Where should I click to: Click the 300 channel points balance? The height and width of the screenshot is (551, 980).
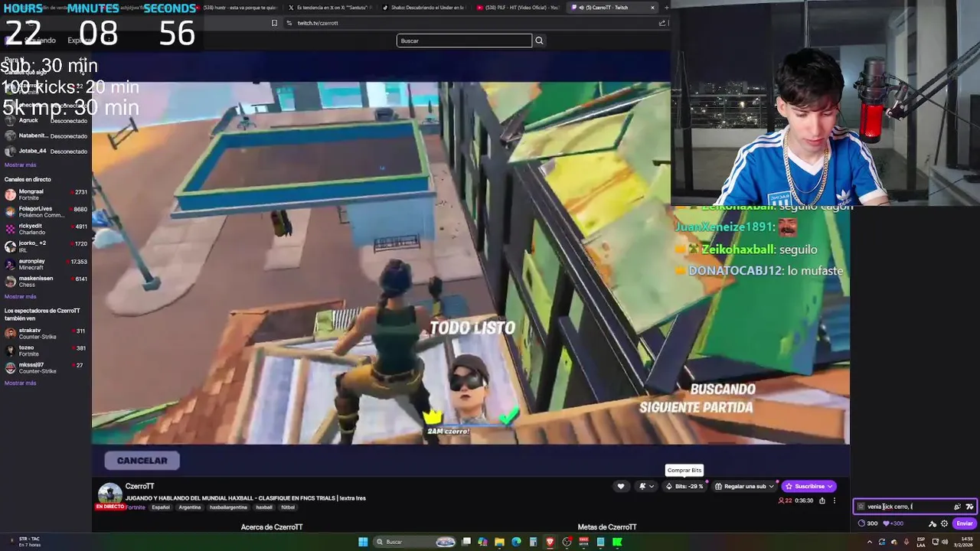tap(867, 523)
